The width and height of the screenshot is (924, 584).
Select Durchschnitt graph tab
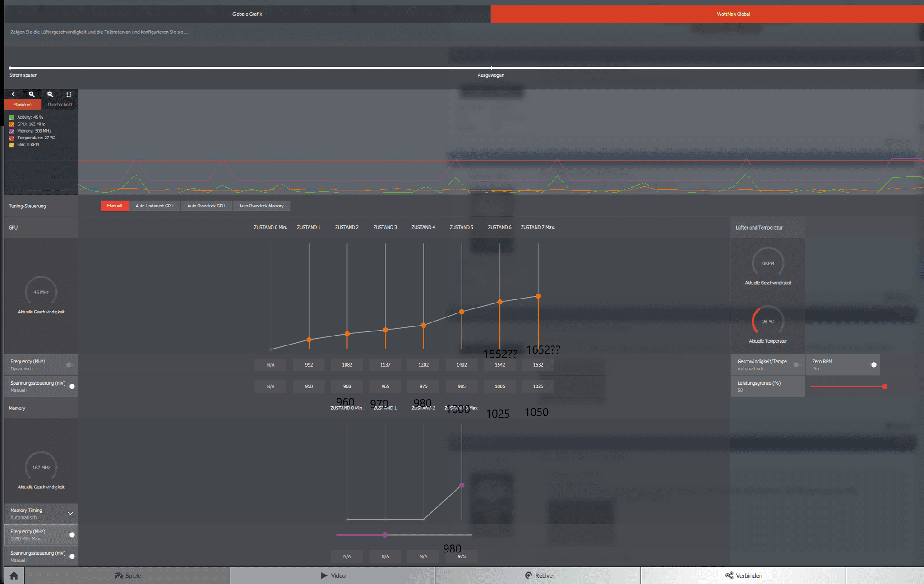click(x=60, y=105)
